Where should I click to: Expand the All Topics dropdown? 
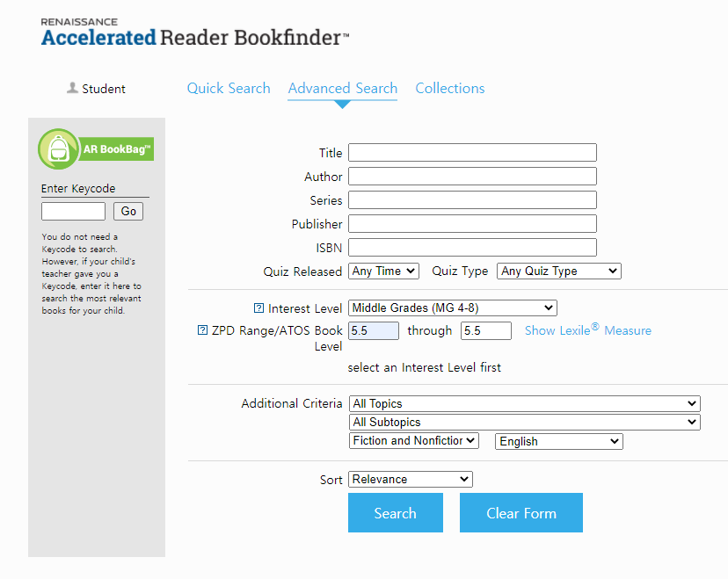[525, 403]
